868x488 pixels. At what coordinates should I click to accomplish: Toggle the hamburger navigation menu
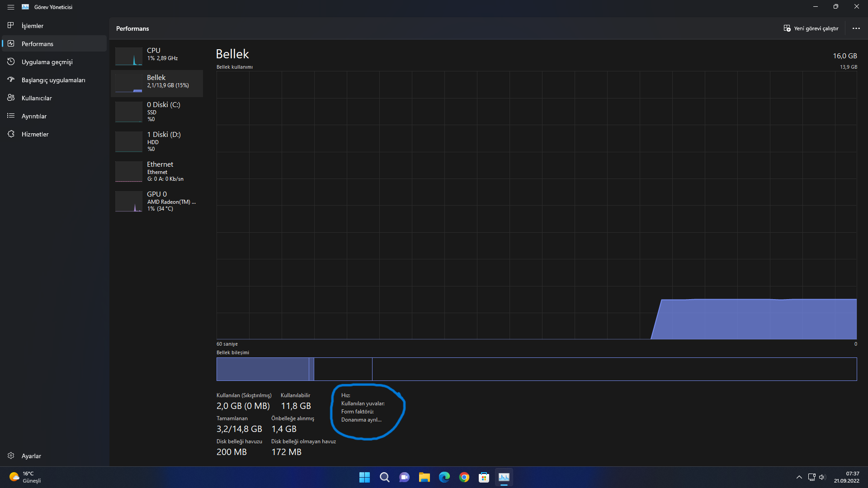[x=11, y=7]
